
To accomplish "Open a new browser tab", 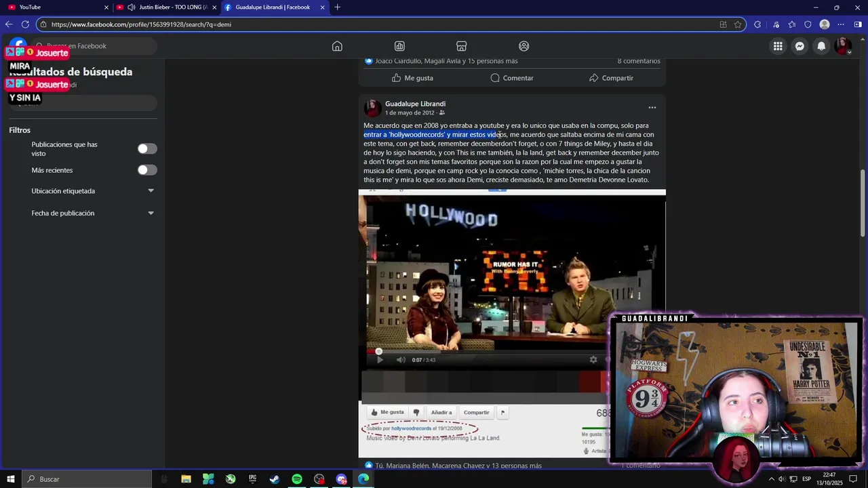I will 337,7.
